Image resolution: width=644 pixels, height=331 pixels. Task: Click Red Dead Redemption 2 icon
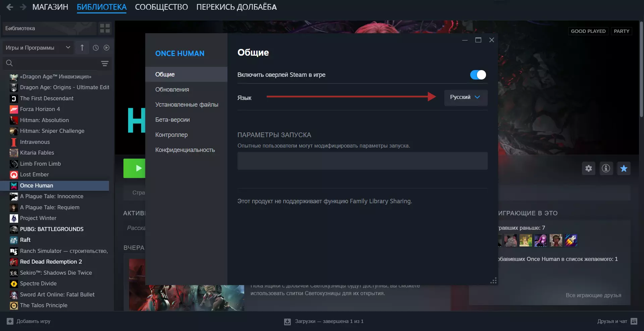tap(14, 262)
